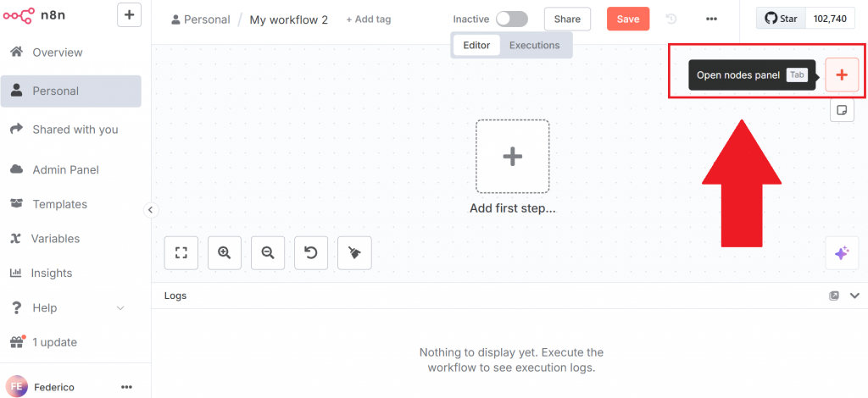868x398 pixels.
Task: Open nodes panel with plus button
Action: click(x=842, y=75)
